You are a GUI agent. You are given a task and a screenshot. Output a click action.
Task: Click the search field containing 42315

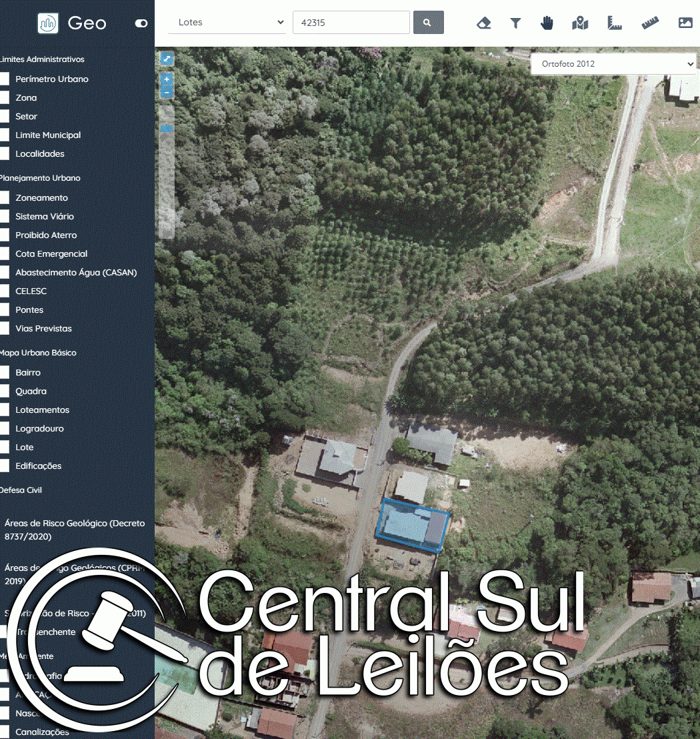(x=351, y=23)
